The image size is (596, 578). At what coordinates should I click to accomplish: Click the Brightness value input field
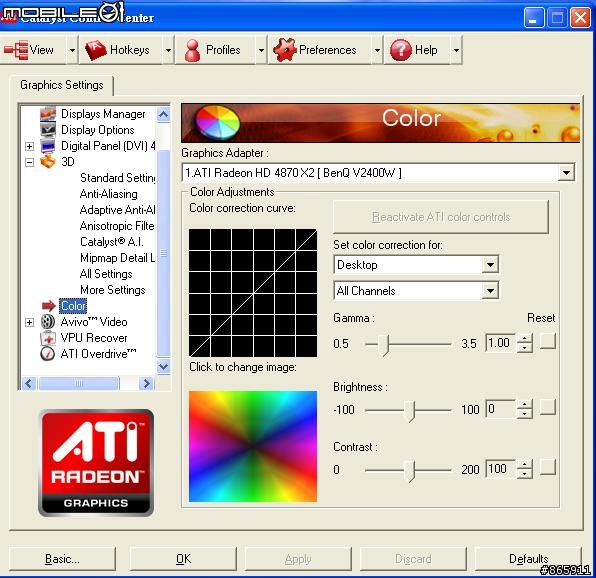[501, 409]
